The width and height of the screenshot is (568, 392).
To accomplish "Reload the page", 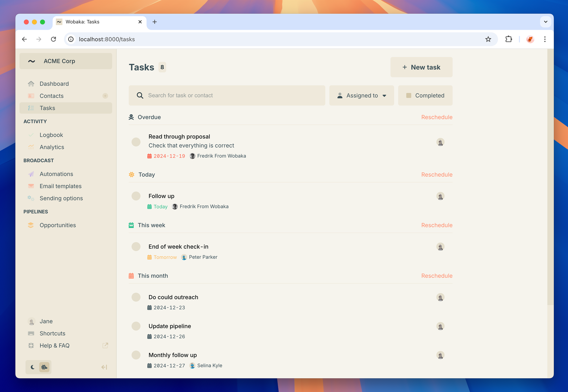I will pyautogui.click(x=53, y=39).
